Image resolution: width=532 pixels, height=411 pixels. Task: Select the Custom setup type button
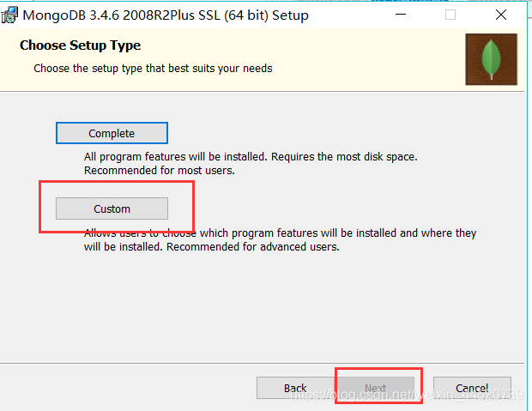tap(112, 209)
